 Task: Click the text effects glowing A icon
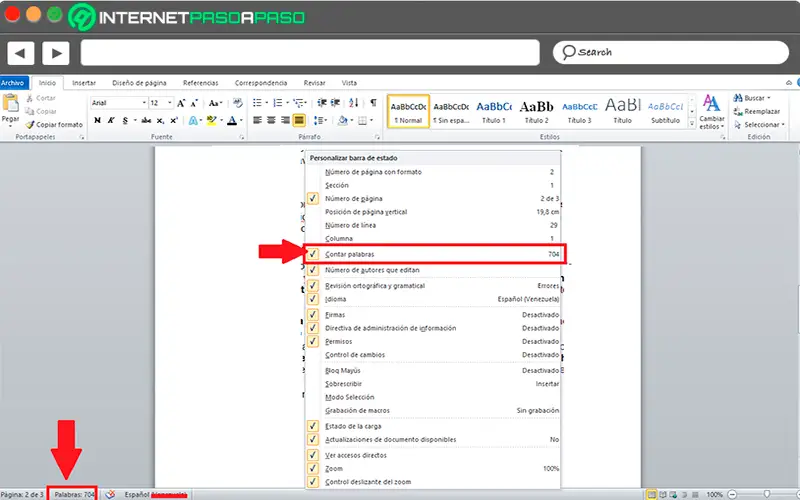pos(193,120)
